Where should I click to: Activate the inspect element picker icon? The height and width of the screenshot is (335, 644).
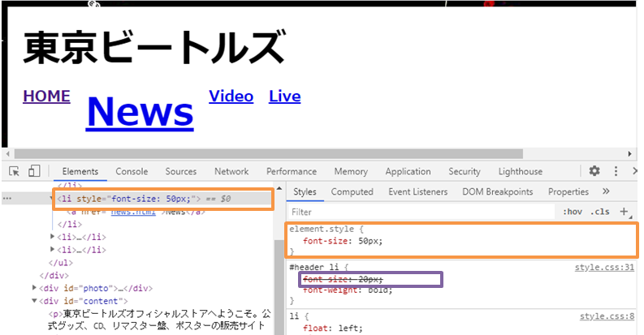(15, 171)
